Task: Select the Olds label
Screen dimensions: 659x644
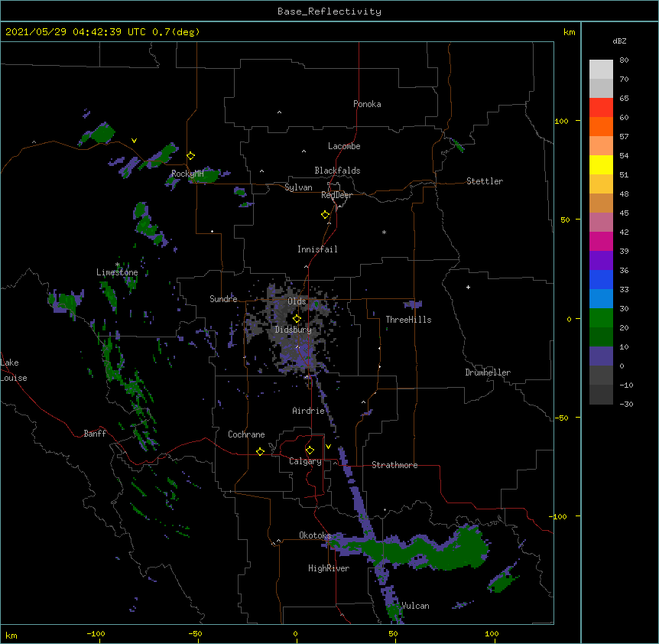Action: click(297, 301)
